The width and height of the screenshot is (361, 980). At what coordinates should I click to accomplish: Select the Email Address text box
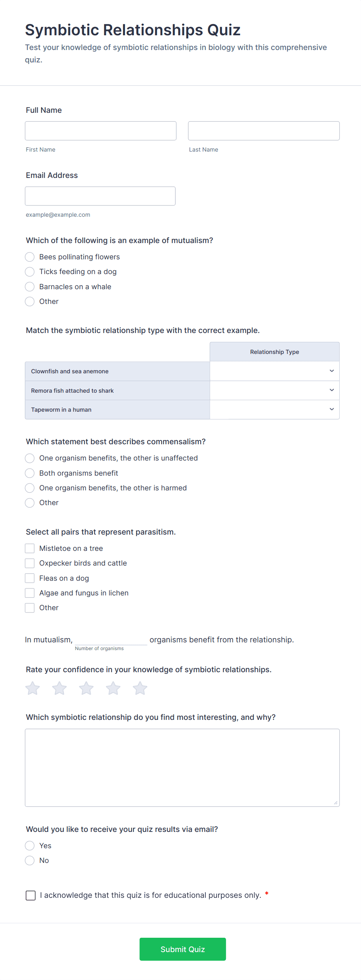(x=100, y=196)
